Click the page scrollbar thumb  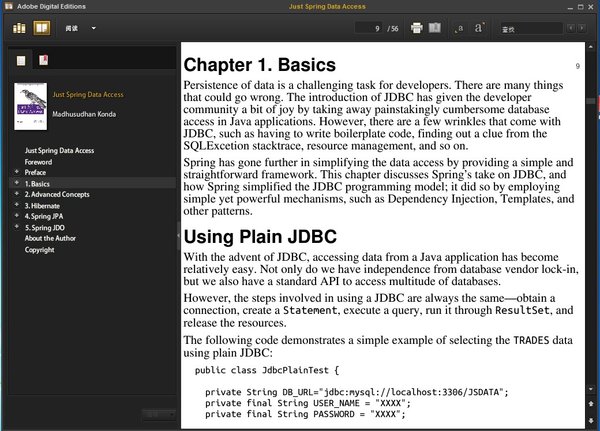(591, 101)
